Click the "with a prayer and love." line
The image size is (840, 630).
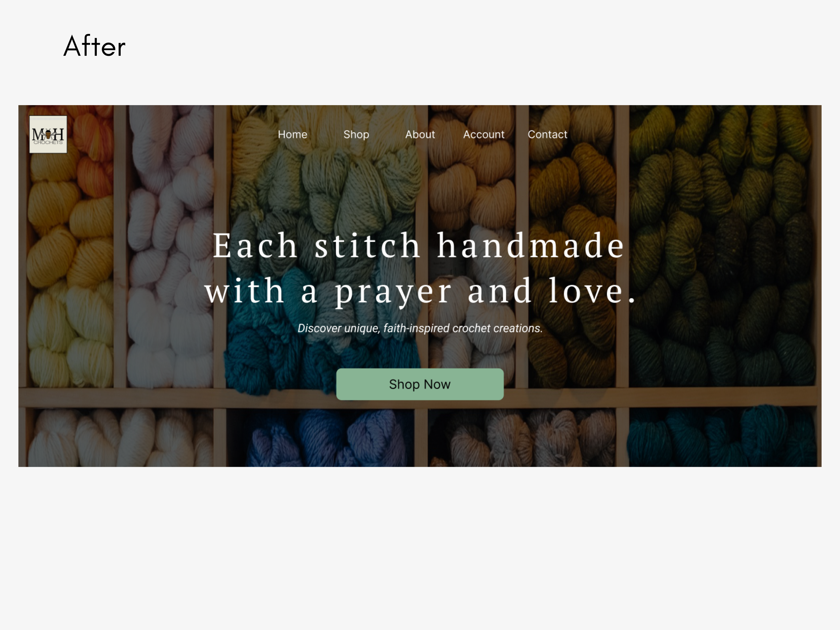(420, 291)
